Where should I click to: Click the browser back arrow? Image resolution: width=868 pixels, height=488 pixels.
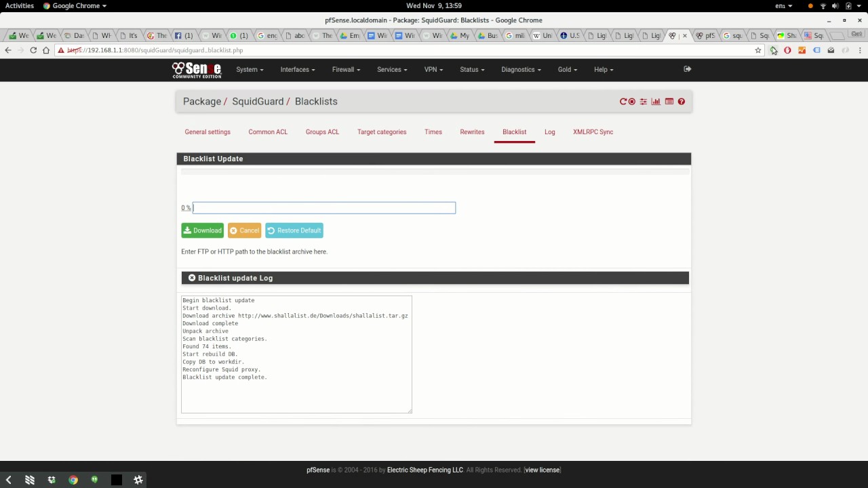8,50
